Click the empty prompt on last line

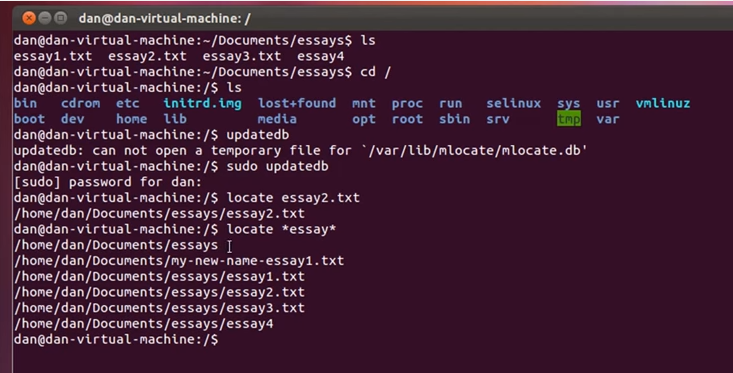tap(116, 339)
